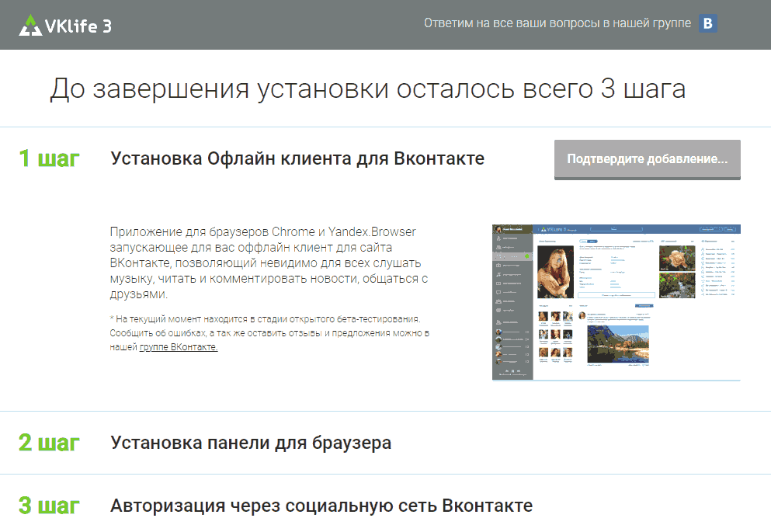The width and height of the screenshot is (771, 532).
Task: Click the '1 шаг' label
Action: pos(49,158)
